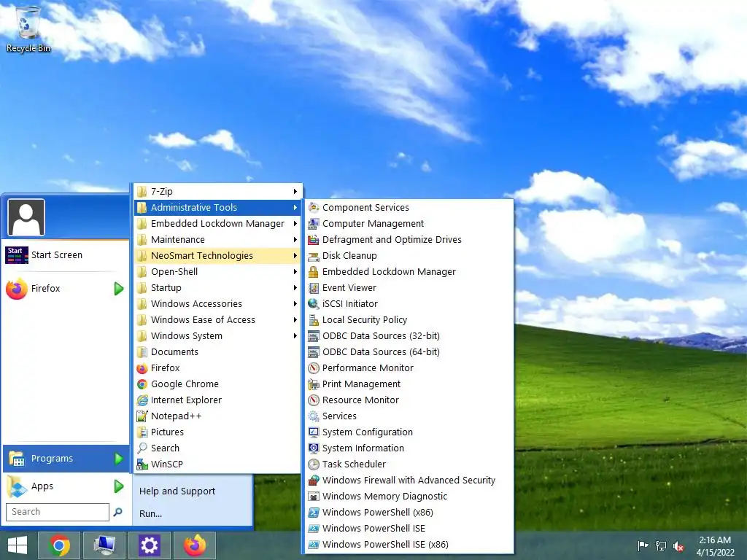Select Administrative Tools menu entry

(217, 208)
